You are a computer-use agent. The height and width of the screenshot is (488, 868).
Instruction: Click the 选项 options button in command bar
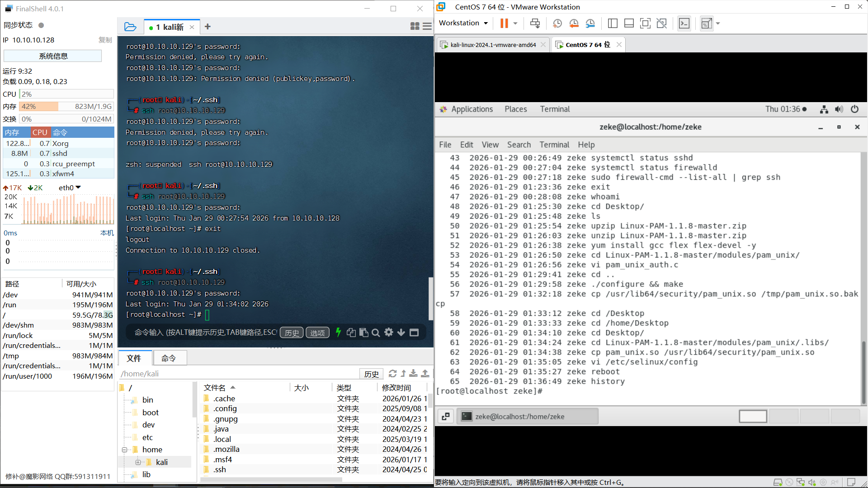(317, 333)
